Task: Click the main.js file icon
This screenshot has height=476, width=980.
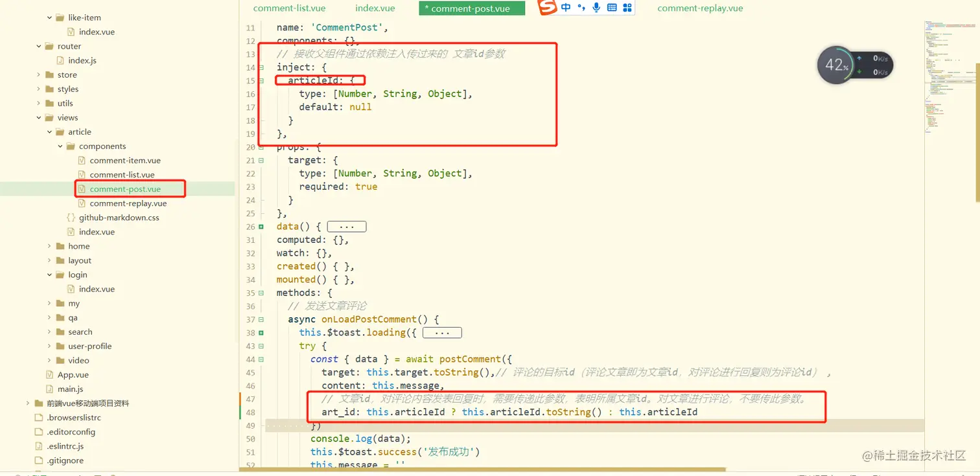Action: pos(50,389)
